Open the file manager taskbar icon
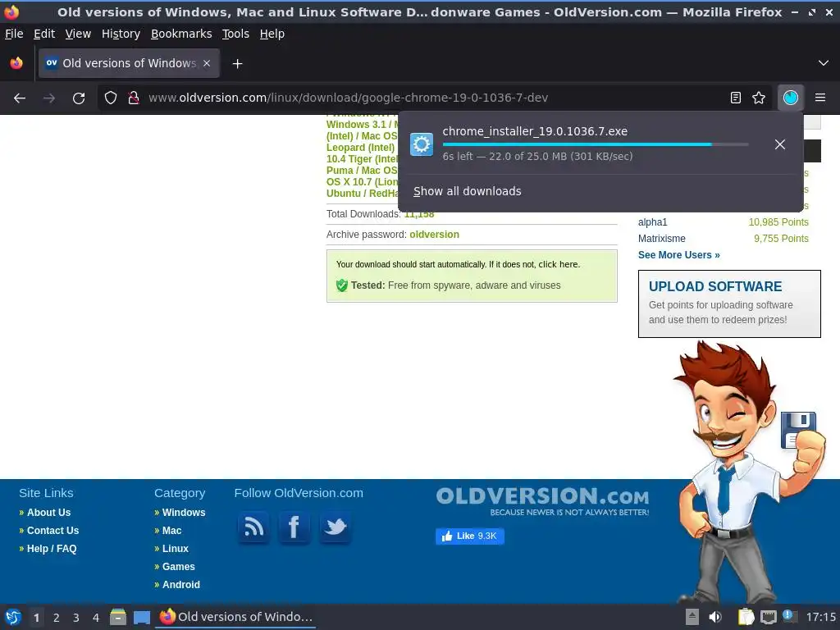This screenshot has height=630, width=840. pos(118,617)
